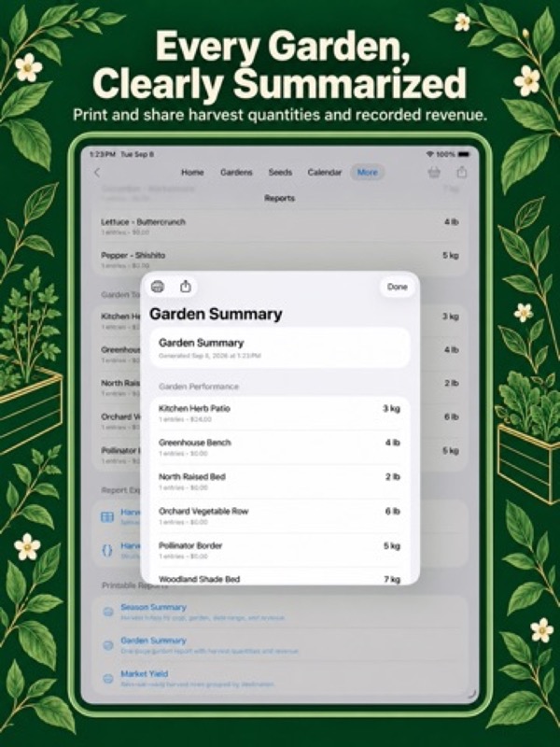The height and width of the screenshot is (747, 560).
Task: Open the Gardens tab
Action: pyautogui.click(x=236, y=173)
